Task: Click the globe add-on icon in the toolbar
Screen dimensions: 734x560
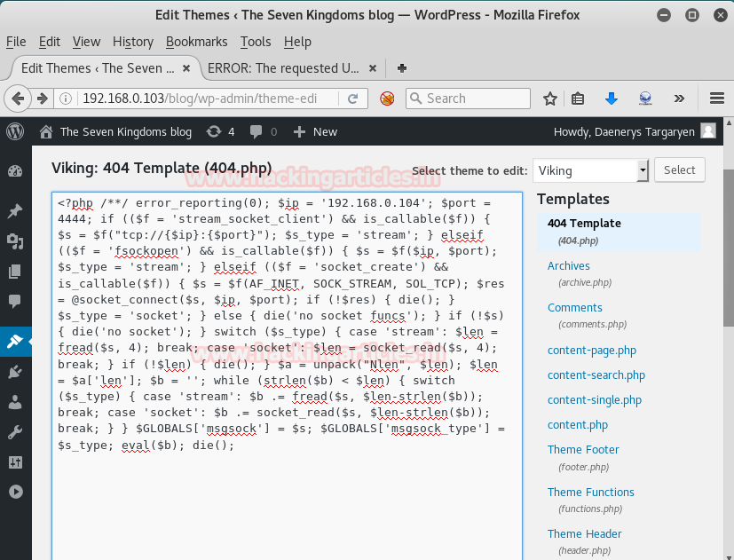Action: (x=645, y=99)
